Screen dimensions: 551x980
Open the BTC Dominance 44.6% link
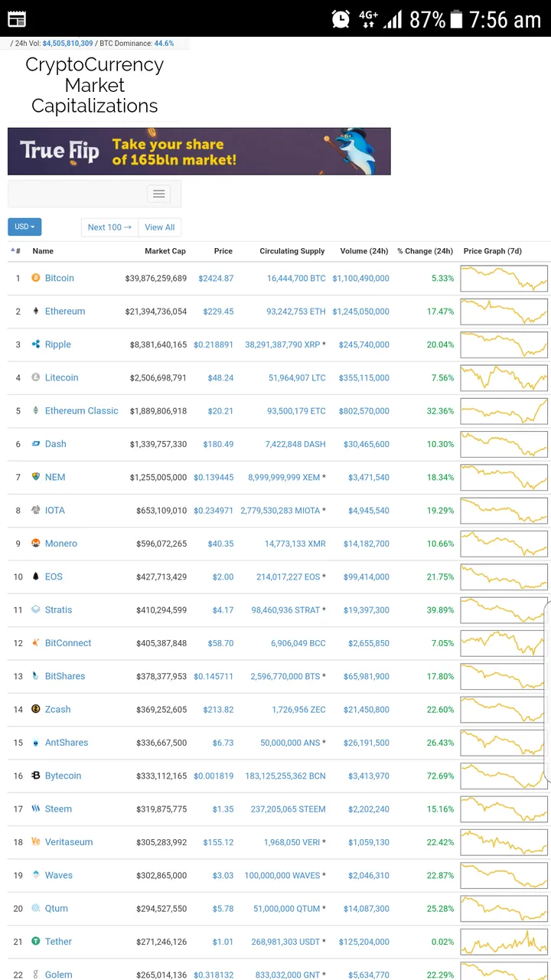click(x=164, y=44)
